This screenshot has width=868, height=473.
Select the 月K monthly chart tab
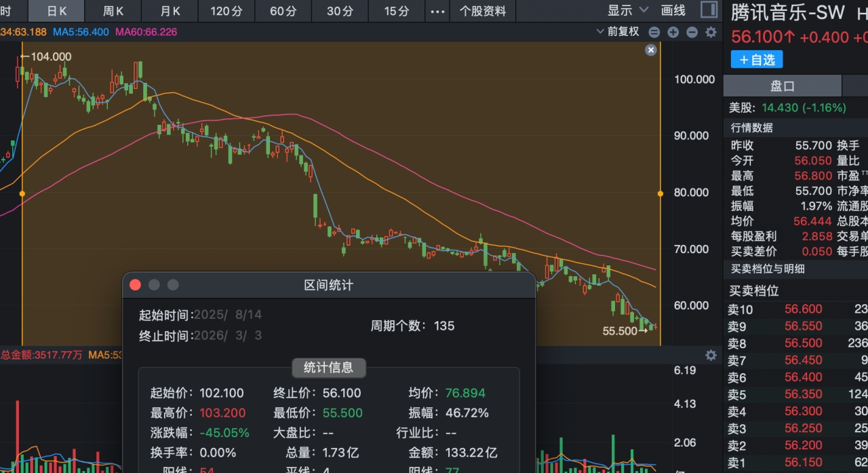pyautogui.click(x=170, y=11)
